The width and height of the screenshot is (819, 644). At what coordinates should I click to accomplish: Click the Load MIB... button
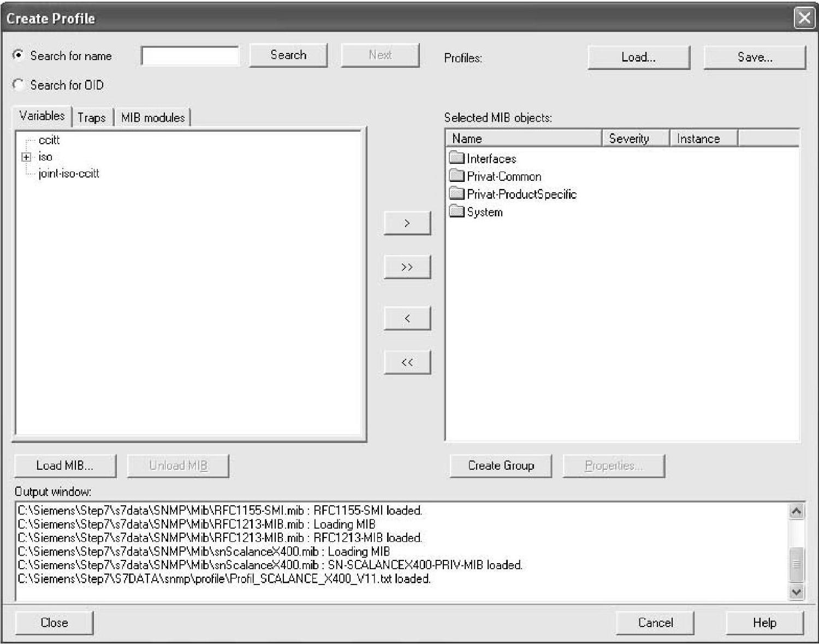[x=65, y=466]
